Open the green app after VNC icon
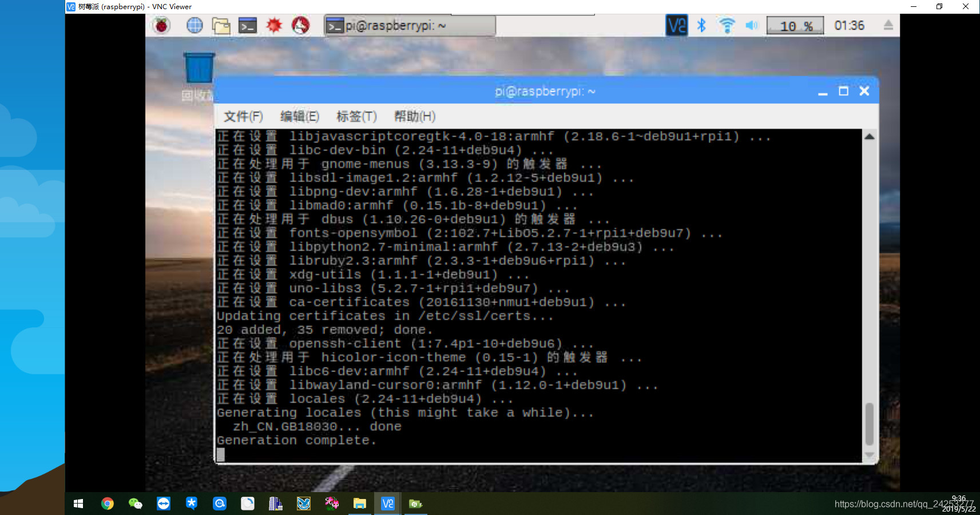Screen dimensions: 980x515 click(x=416, y=504)
